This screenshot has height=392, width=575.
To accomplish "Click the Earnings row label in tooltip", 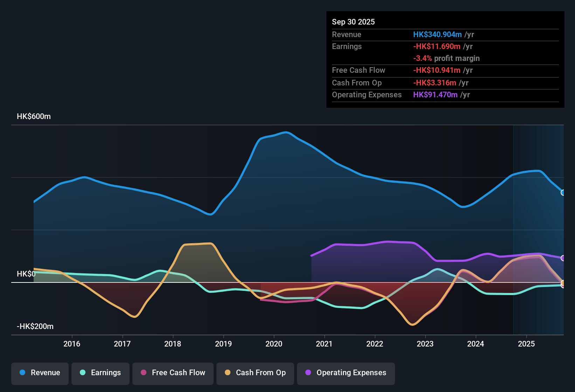I will [347, 46].
